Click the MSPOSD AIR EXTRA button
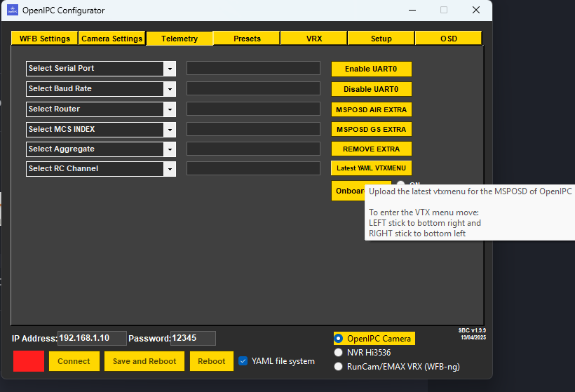Viewport: 575px width, 392px height. coord(371,109)
